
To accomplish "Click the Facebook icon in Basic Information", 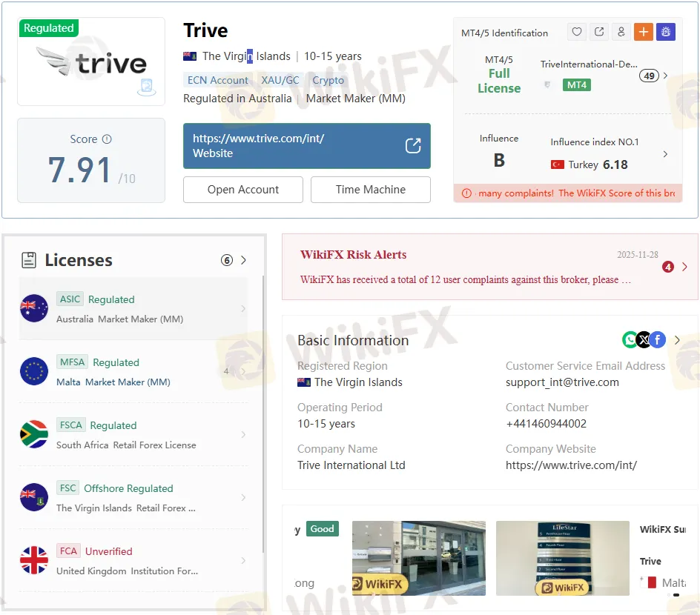I will click(x=658, y=339).
